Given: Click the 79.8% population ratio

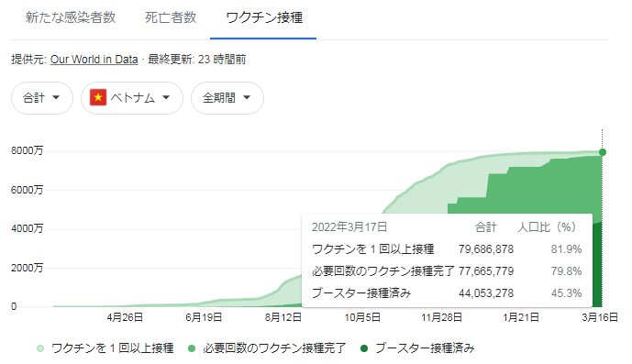Looking at the screenshot, I should (566, 270).
